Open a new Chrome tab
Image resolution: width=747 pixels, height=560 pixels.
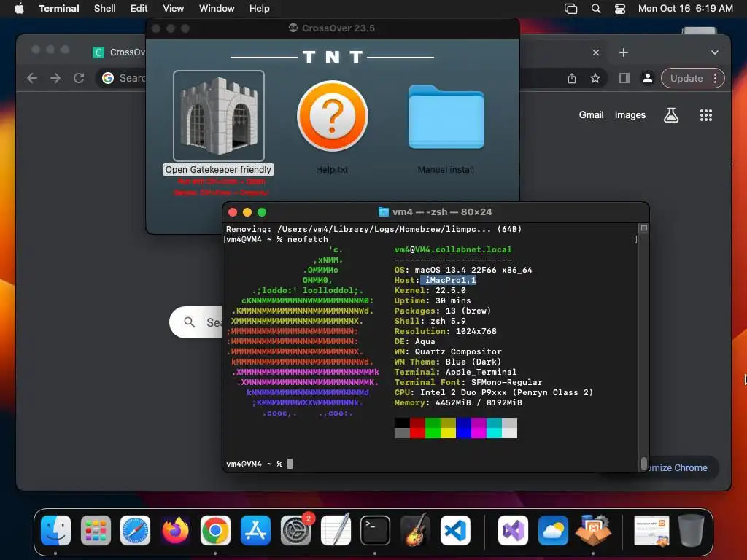click(624, 52)
